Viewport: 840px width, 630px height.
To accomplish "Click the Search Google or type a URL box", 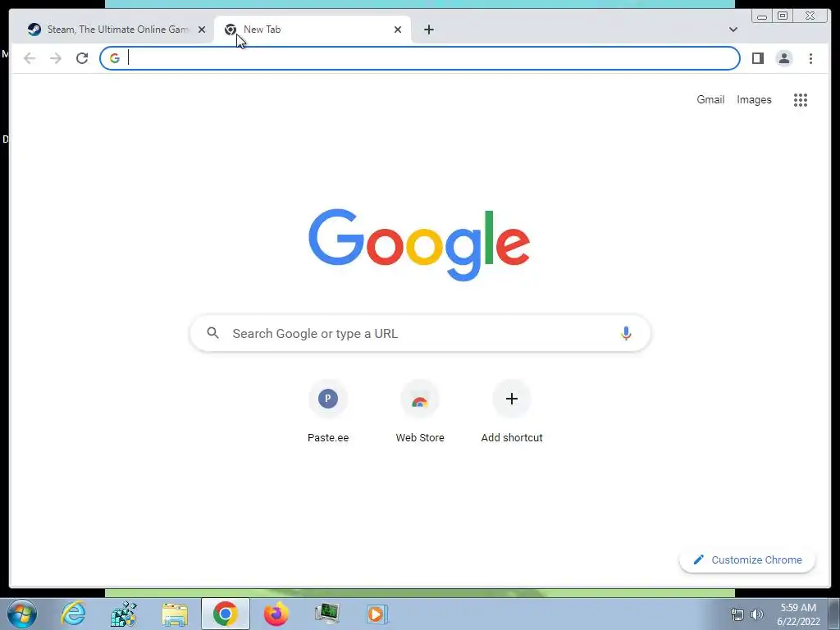I will [x=420, y=333].
